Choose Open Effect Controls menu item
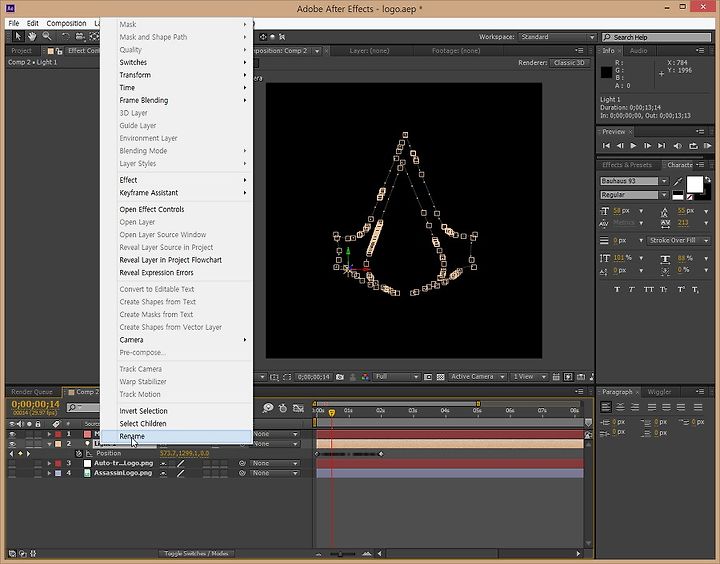The image size is (720, 564). [176, 209]
